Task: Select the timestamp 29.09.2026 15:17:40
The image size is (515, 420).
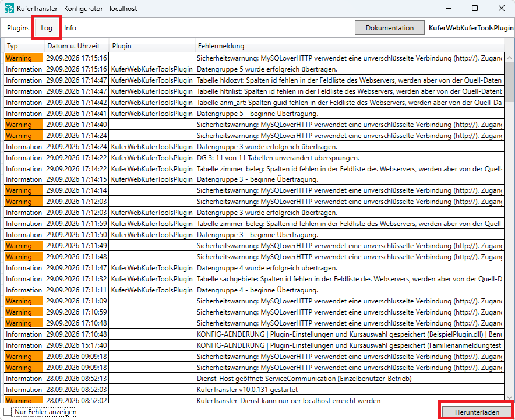Action: (x=76, y=345)
